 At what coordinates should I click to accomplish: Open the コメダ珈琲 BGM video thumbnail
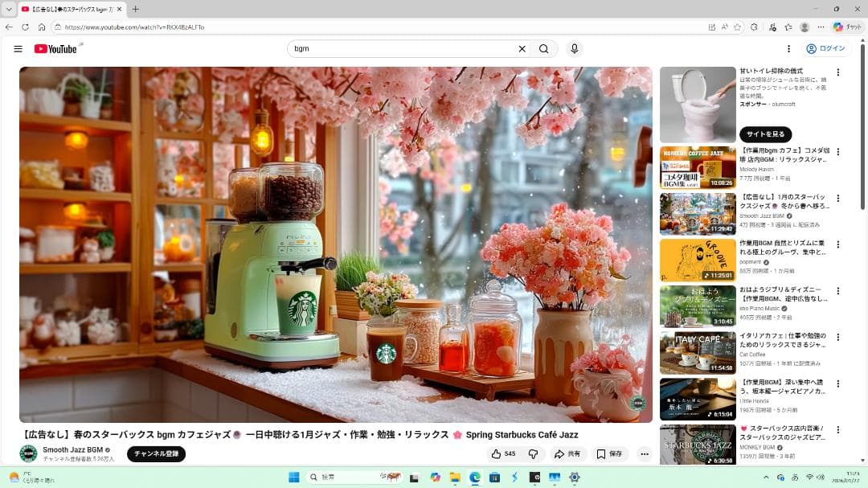(697, 166)
